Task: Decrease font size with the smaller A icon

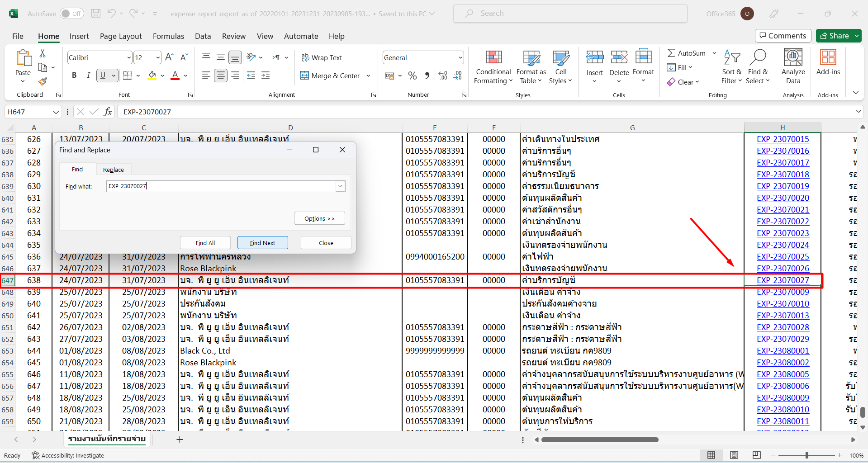Action: pos(184,57)
